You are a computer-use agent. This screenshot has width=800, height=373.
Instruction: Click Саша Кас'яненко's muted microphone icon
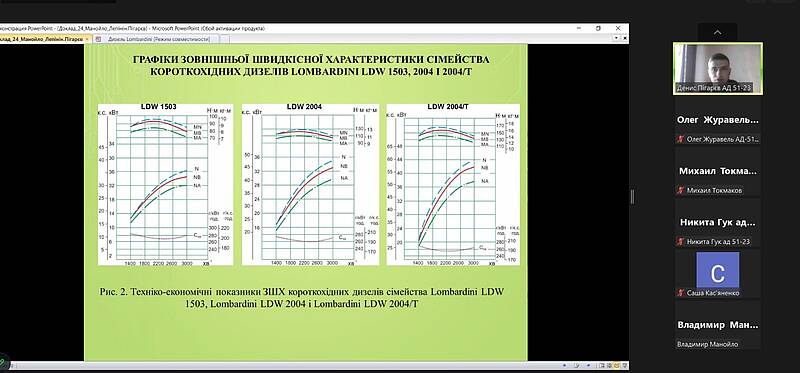tap(680, 293)
